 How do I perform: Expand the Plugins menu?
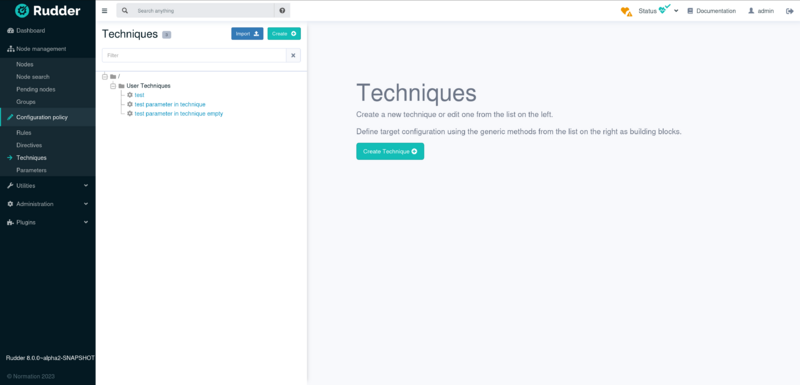pos(47,222)
